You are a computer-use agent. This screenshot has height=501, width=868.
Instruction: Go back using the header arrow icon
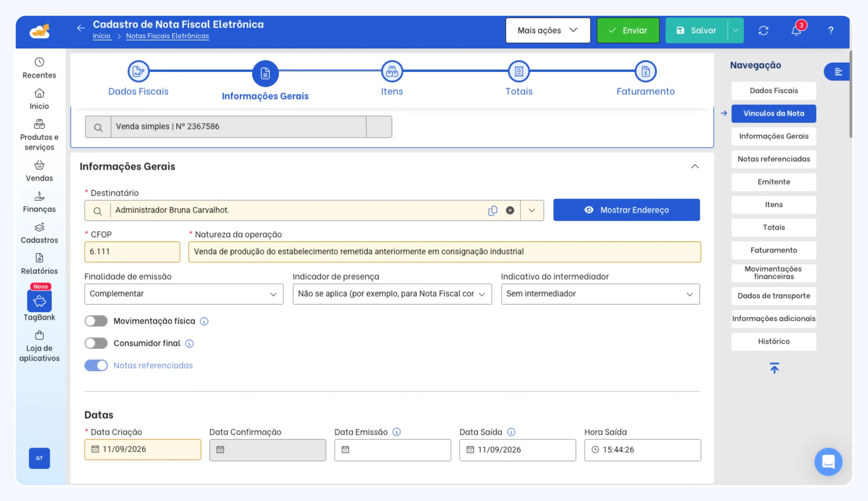click(x=81, y=28)
